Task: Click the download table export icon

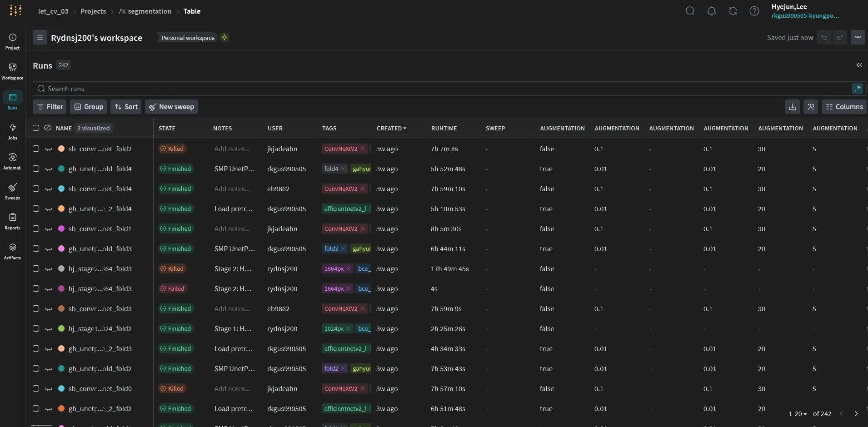Action: (793, 107)
